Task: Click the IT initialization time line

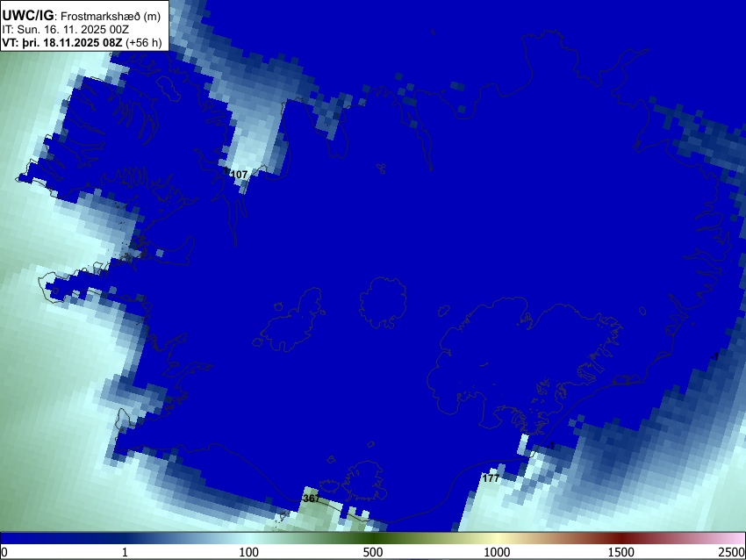Action: pyautogui.click(x=66, y=30)
